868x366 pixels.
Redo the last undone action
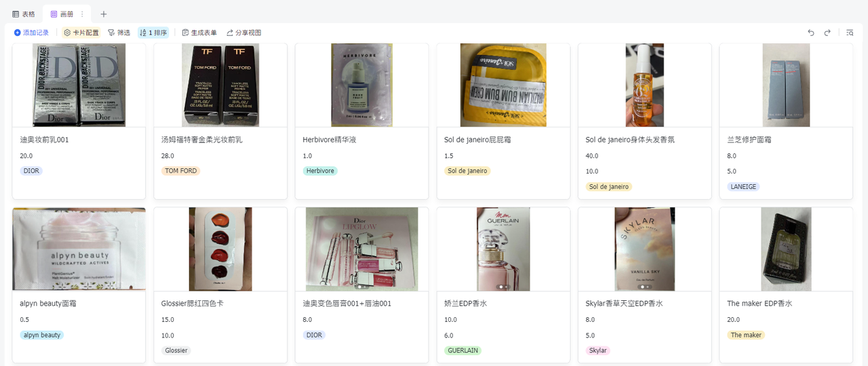pyautogui.click(x=827, y=33)
